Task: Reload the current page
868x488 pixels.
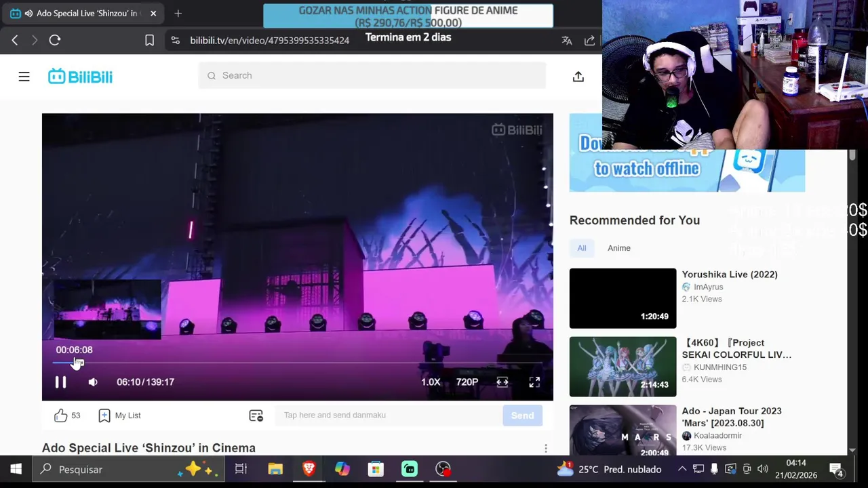Action: click(55, 41)
